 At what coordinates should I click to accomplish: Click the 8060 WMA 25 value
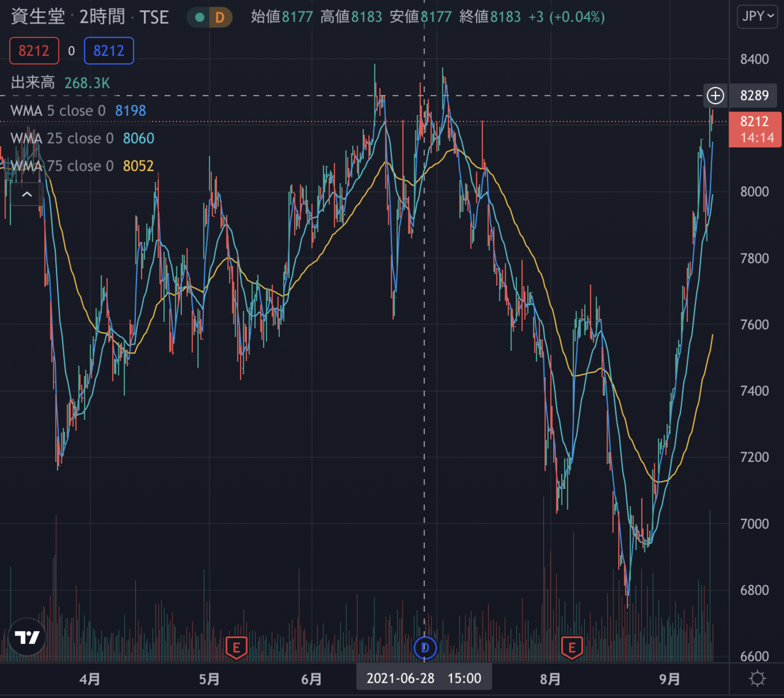coord(138,138)
